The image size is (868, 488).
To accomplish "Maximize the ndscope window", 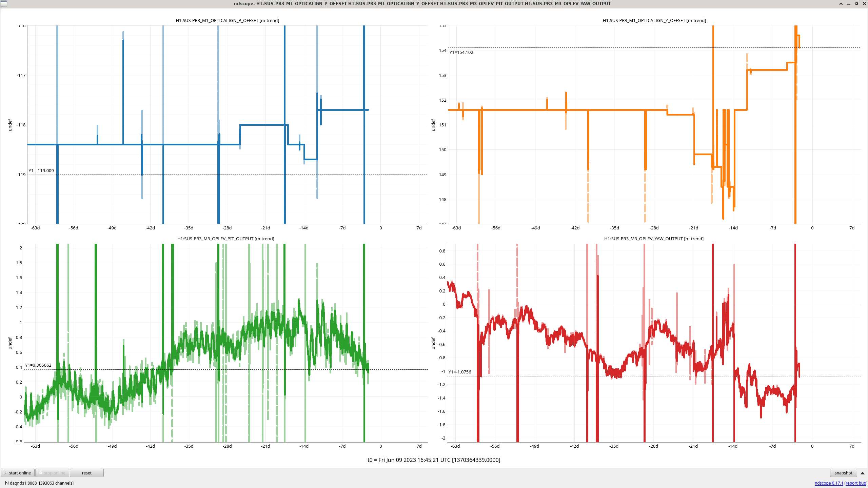I will 856,4.
